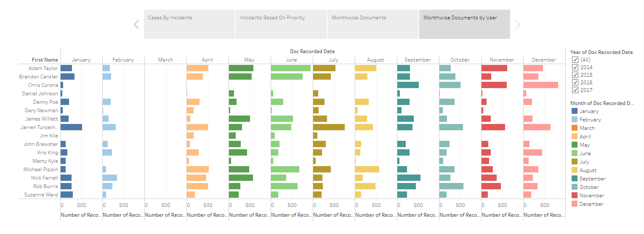Go to next story tab arrow
This screenshot has height=234, width=644.
[518, 24]
